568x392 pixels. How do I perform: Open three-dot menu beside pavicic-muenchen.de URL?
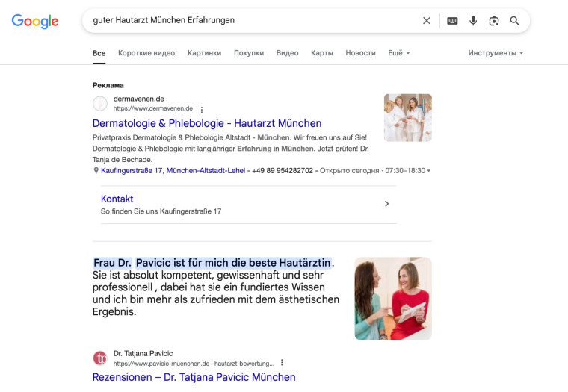(x=282, y=363)
